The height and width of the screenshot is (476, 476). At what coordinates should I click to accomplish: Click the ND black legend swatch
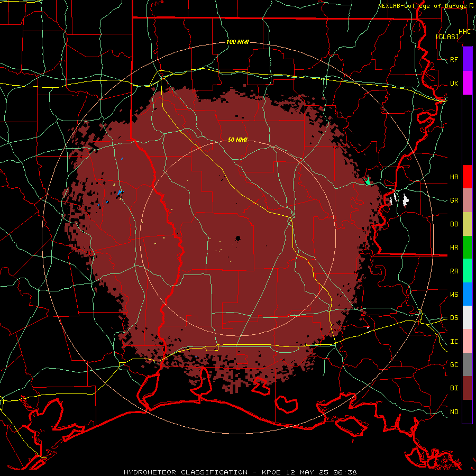[x=467, y=411]
